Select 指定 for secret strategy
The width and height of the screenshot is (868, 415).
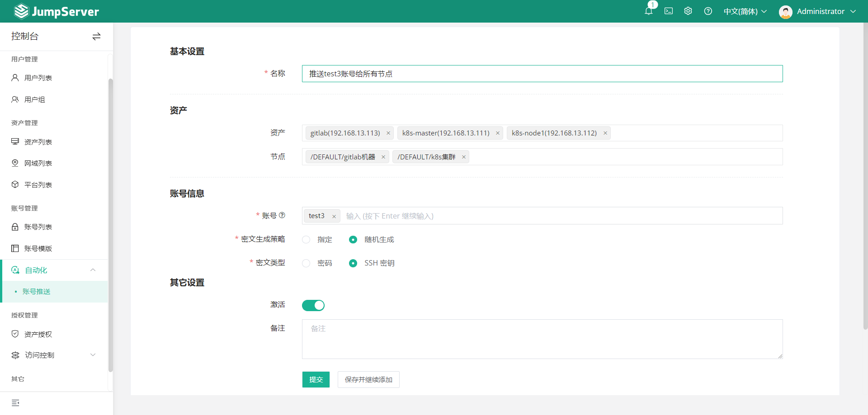[306, 240]
